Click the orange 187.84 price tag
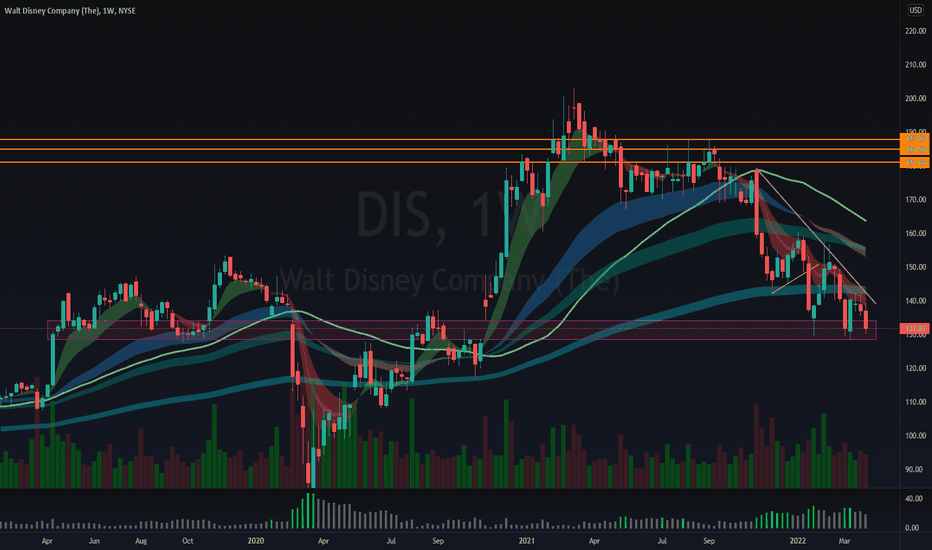 (915, 139)
